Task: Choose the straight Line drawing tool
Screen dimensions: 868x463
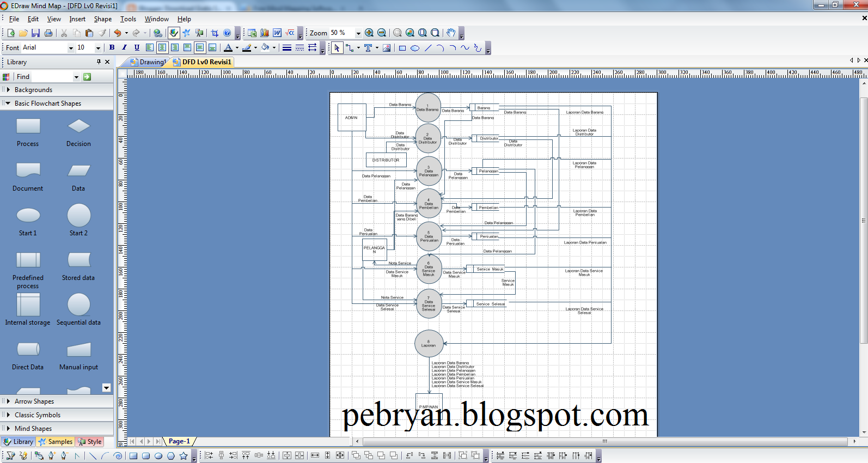Action: click(x=428, y=48)
